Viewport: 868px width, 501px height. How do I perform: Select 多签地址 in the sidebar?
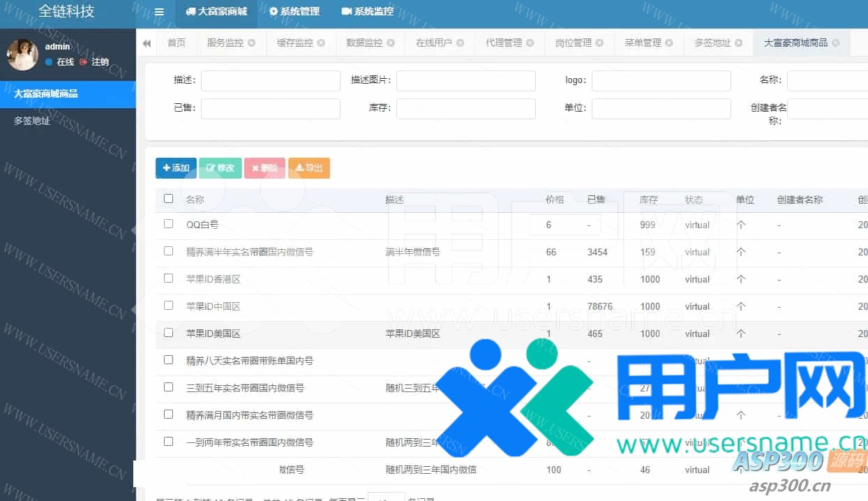(32, 121)
